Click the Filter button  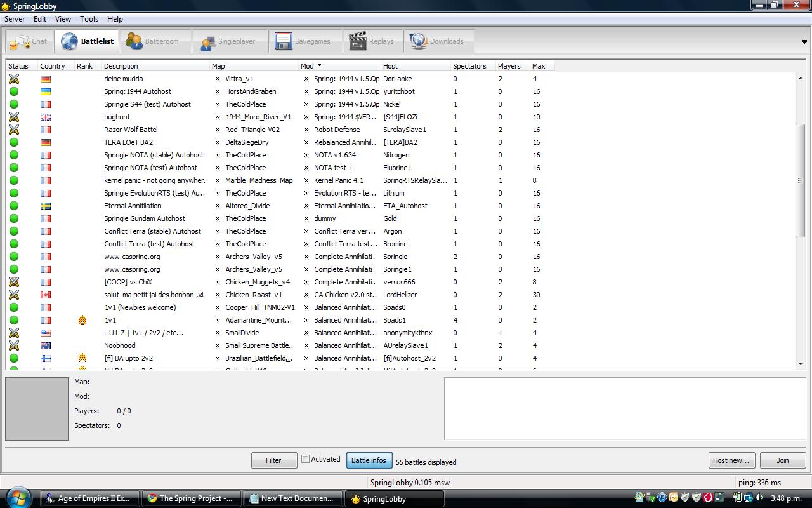coord(273,460)
